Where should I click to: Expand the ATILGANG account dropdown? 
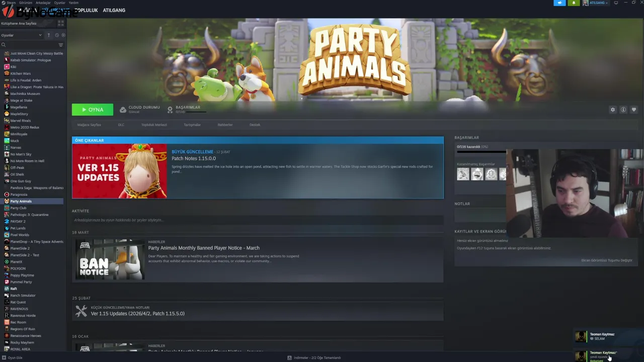click(595, 3)
